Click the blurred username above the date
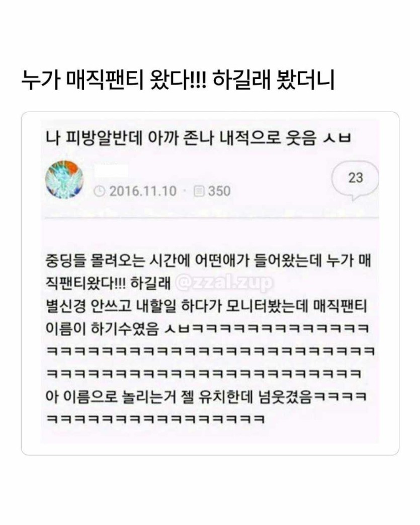 pyautogui.click(x=111, y=171)
